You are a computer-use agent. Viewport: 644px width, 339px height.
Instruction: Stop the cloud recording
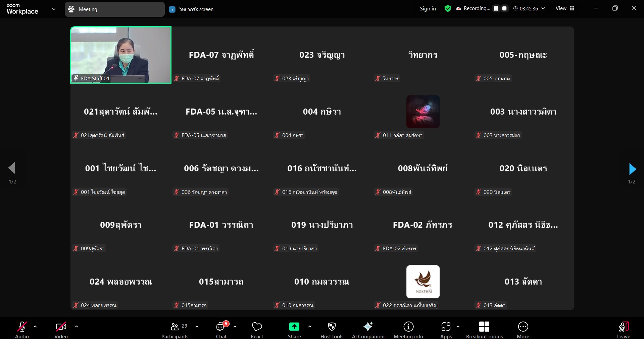click(504, 8)
